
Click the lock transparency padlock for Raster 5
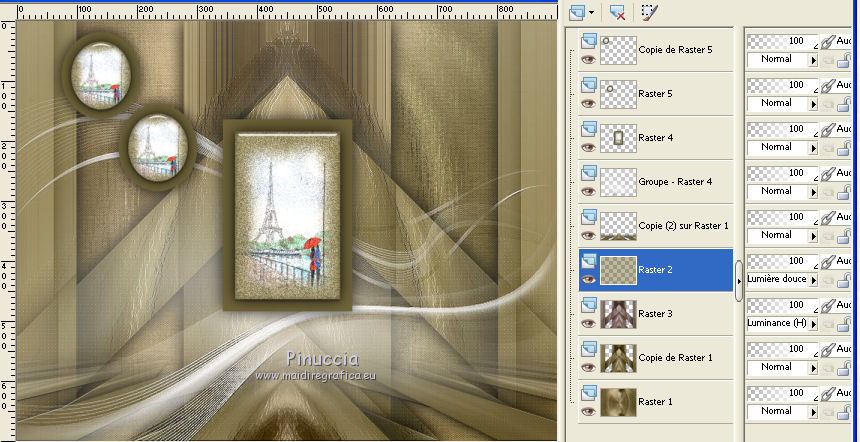coord(844,104)
